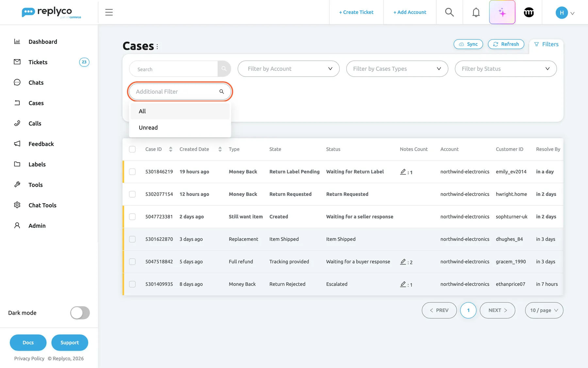
Task: Launch the AI sparkle assistant
Action: tap(502, 12)
